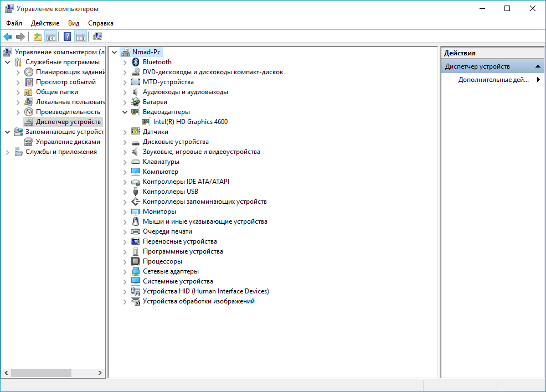Collapse the Video adapters category

coord(125,112)
